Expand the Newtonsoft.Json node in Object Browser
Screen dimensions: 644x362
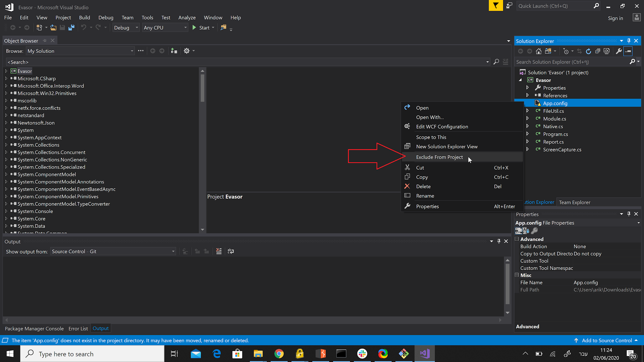point(6,123)
